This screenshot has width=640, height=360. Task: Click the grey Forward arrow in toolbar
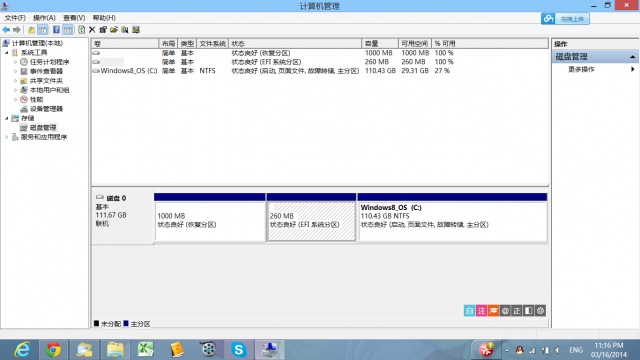[17, 30]
